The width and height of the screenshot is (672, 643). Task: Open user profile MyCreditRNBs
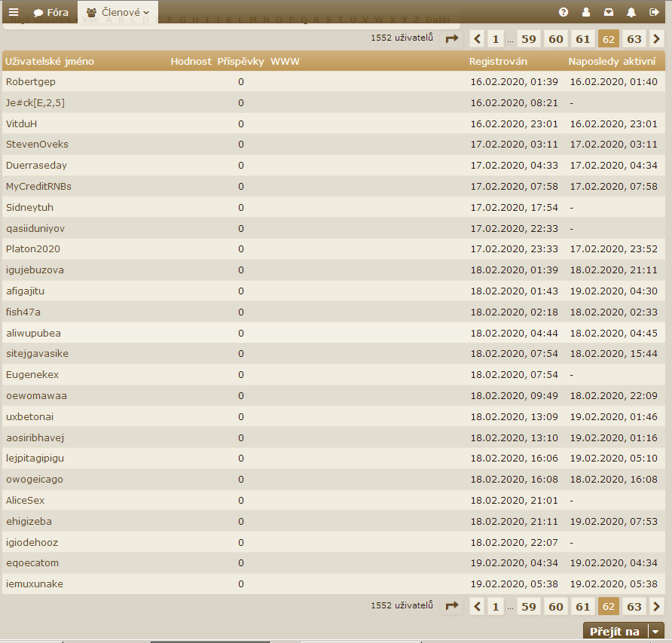[38, 186]
